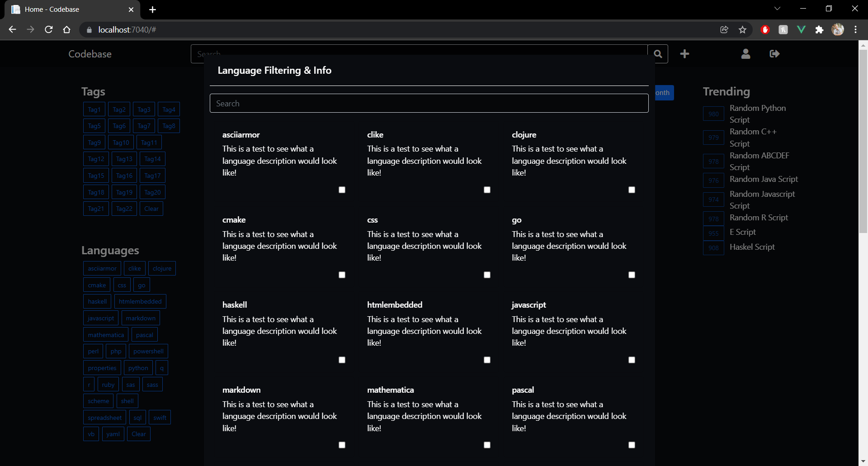Click the share icon in the address bar

point(724,29)
